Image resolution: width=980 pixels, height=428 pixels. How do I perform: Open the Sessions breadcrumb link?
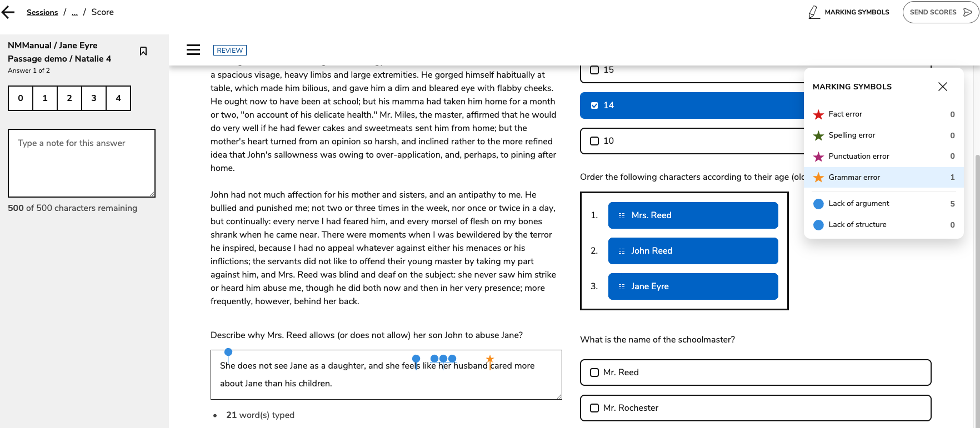point(42,12)
